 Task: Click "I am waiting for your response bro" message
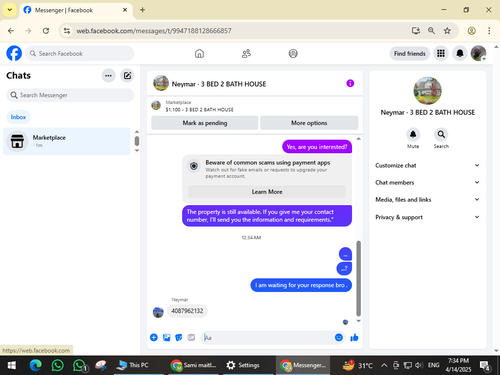pyautogui.click(x=301, y=285)
